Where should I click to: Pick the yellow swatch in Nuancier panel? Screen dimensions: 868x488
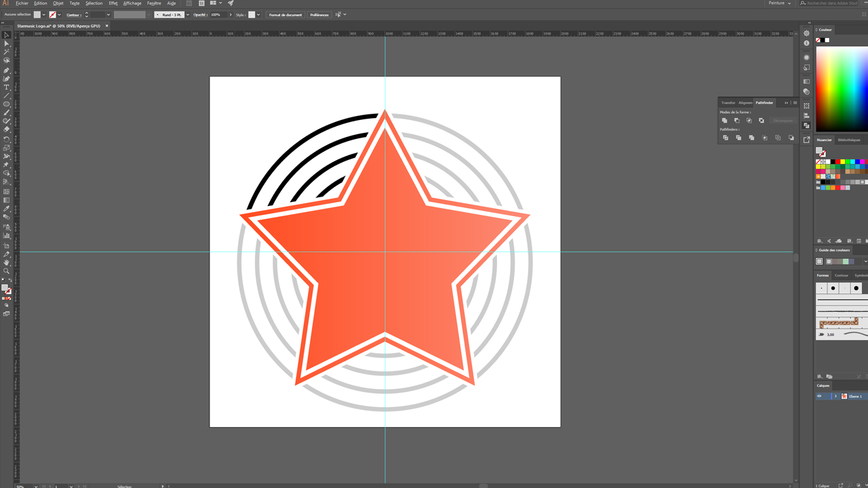(843, 162)
